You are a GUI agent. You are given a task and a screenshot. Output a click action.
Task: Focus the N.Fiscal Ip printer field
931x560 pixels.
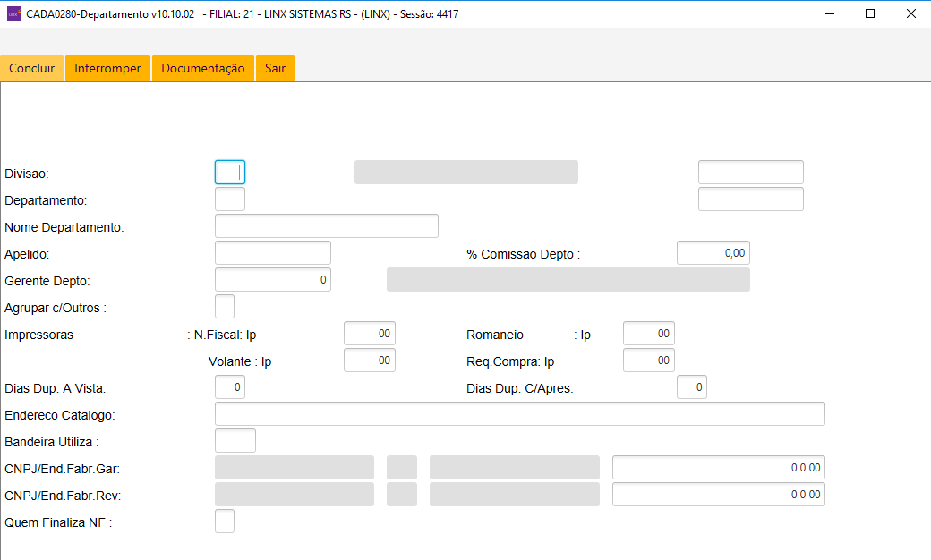click(370, 334)
